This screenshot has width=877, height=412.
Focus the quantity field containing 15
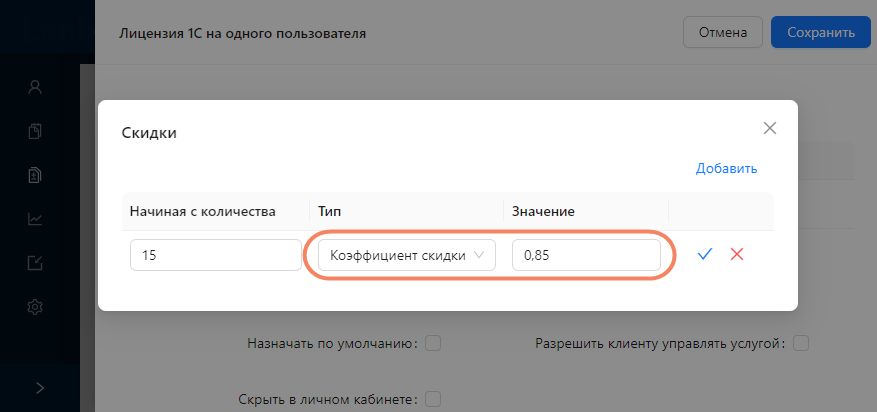[216, 255]
